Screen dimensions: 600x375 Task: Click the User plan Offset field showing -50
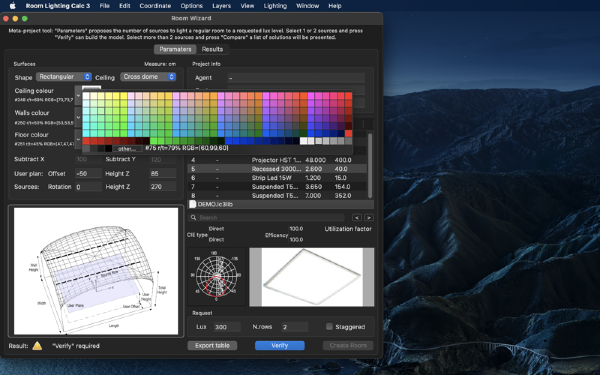(x=88, y=173)
